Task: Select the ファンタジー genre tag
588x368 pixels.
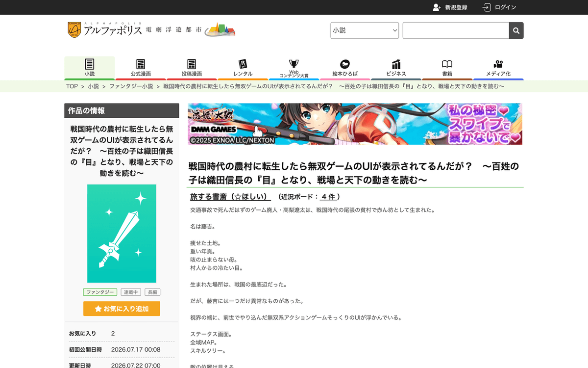Action: 100,292
